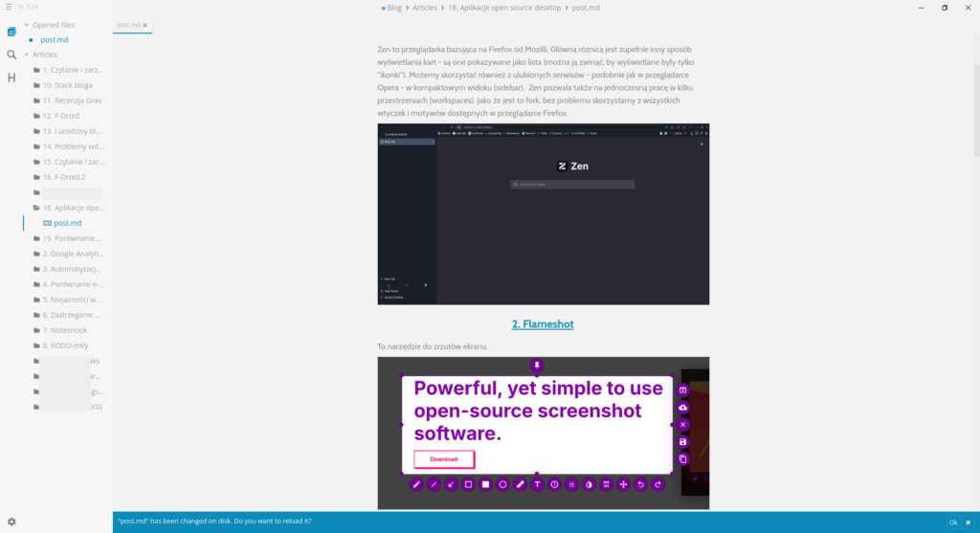The width and height of the screenshot is (980, 533).
Task: Follow the 2. Flameshot heading link
Action: (543, 324)
